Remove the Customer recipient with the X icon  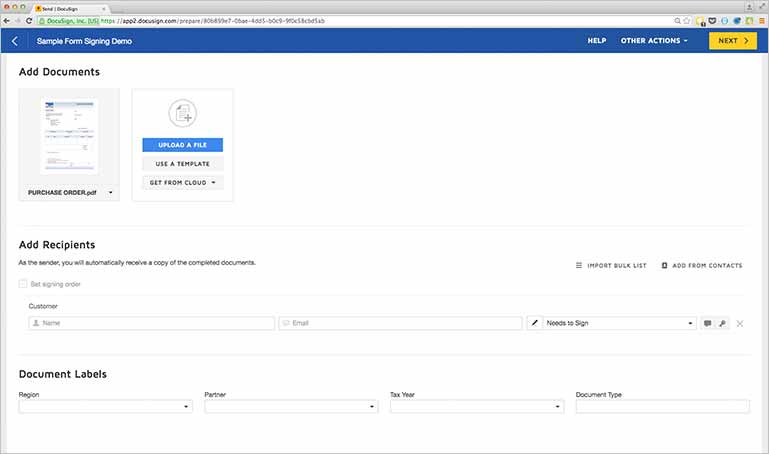point(740,324)
